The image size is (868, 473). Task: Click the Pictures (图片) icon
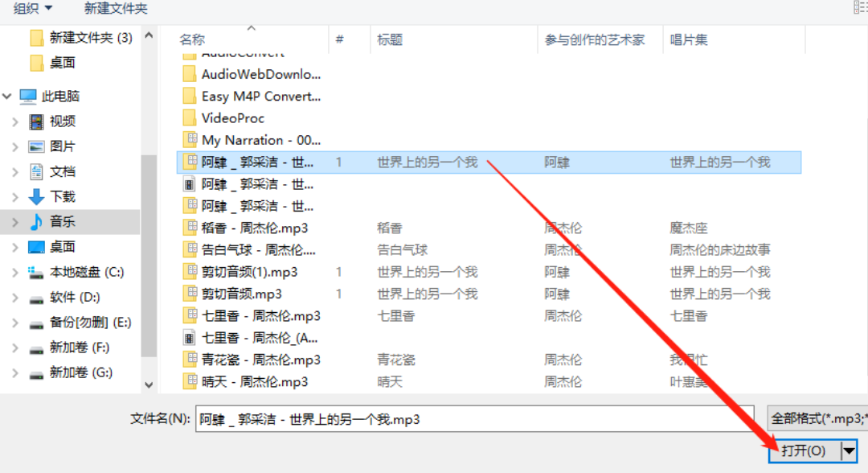(36, 146)
